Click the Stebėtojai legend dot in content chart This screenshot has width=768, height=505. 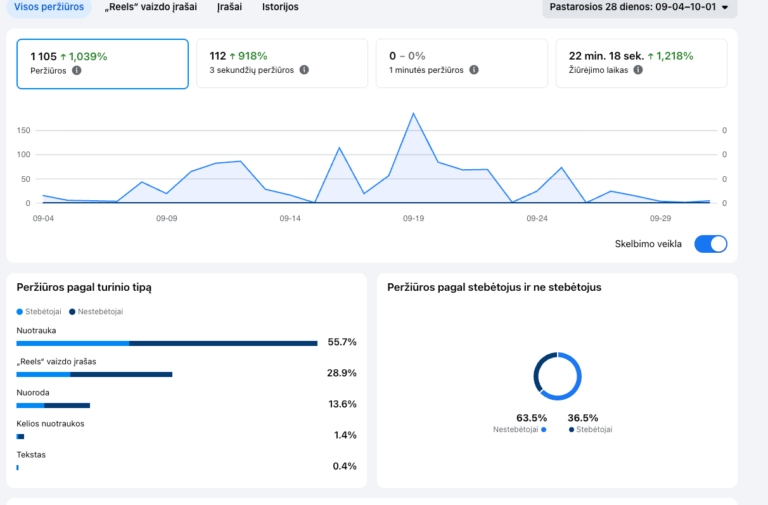tap(20, 312)
